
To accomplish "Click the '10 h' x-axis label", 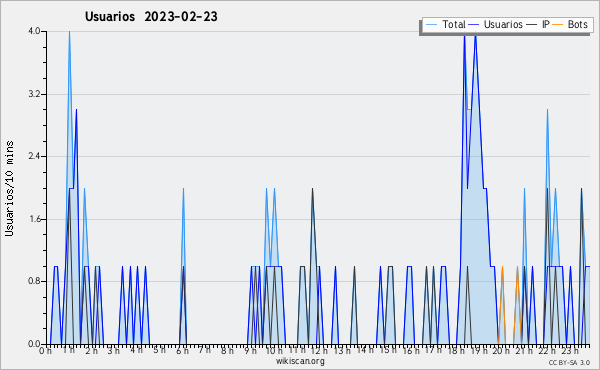I will coord(274,350).
